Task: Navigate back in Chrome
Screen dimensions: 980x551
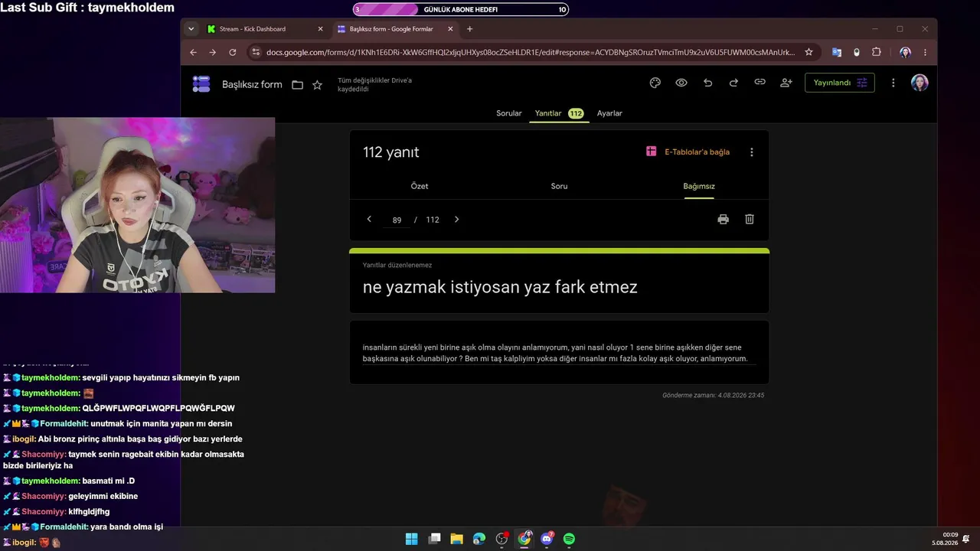Action: click(x=193, y=52)
